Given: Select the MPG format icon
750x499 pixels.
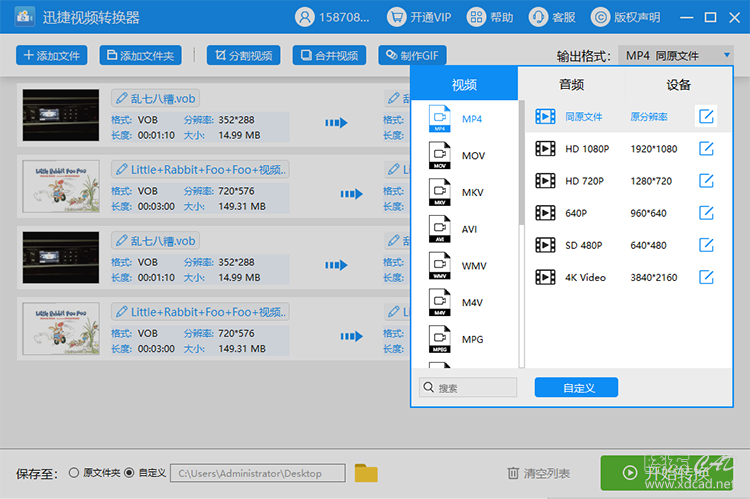Looking at the screenshot, I should tap(440, 339).
